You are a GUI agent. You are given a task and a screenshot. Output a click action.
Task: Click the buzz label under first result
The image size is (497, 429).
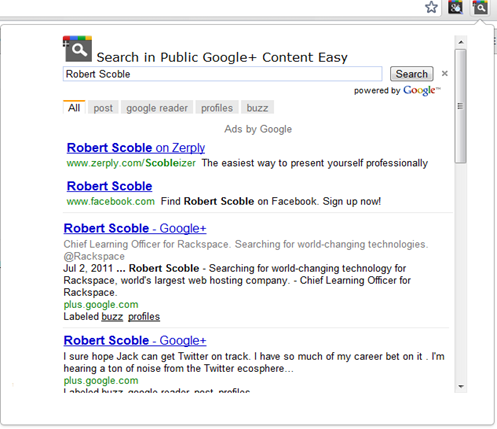click(x=112, y=316)
